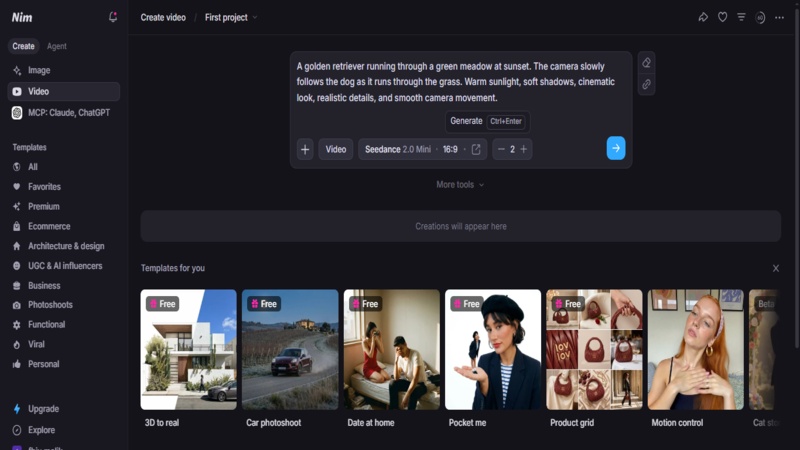This screenshot has width=800, height=450.
Task: Open the Car photoshoot template
Action: tap(290, 349)
